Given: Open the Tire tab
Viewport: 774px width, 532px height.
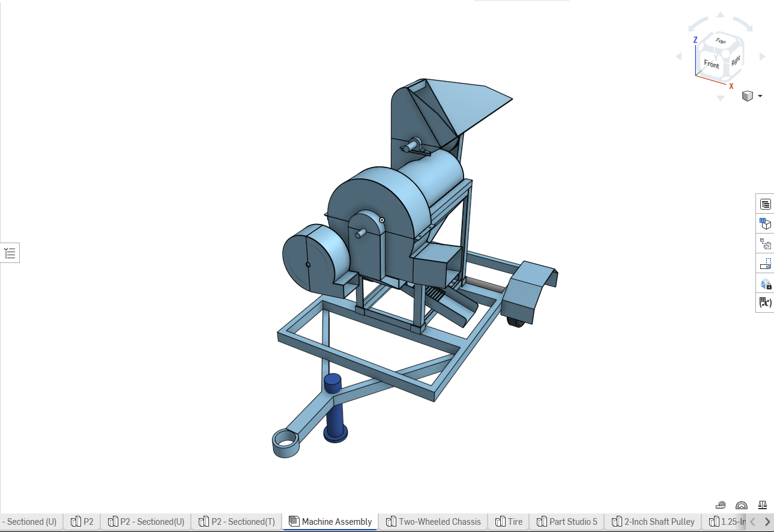Looking at the screenshot, I should pos(509,521).
